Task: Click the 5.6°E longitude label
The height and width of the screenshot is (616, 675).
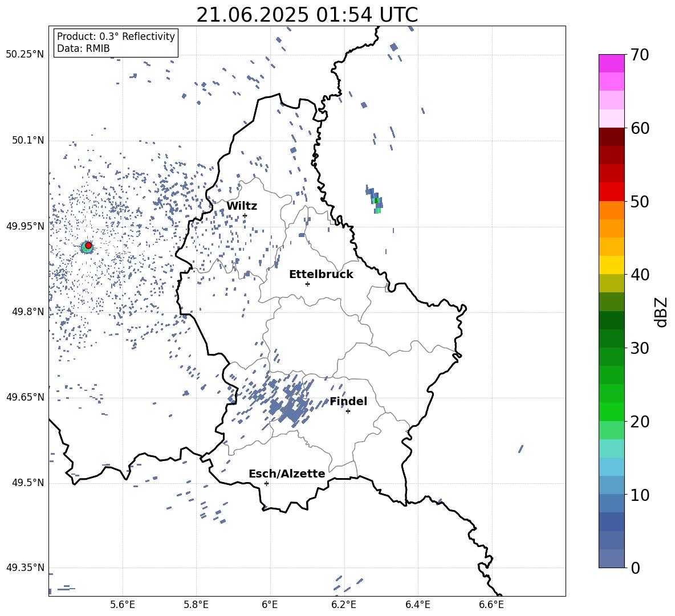Action: 123,605
